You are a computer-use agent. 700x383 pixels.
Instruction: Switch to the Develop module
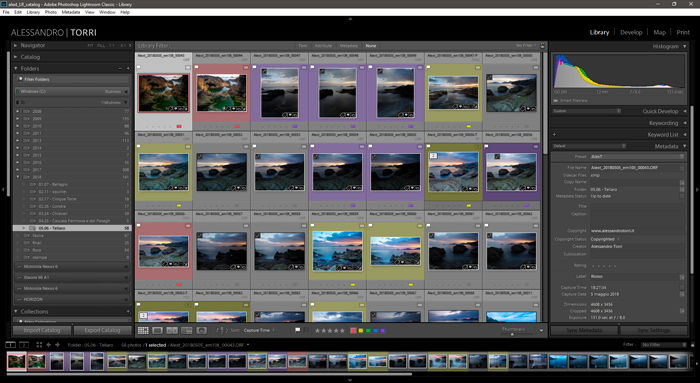(631, 32)
